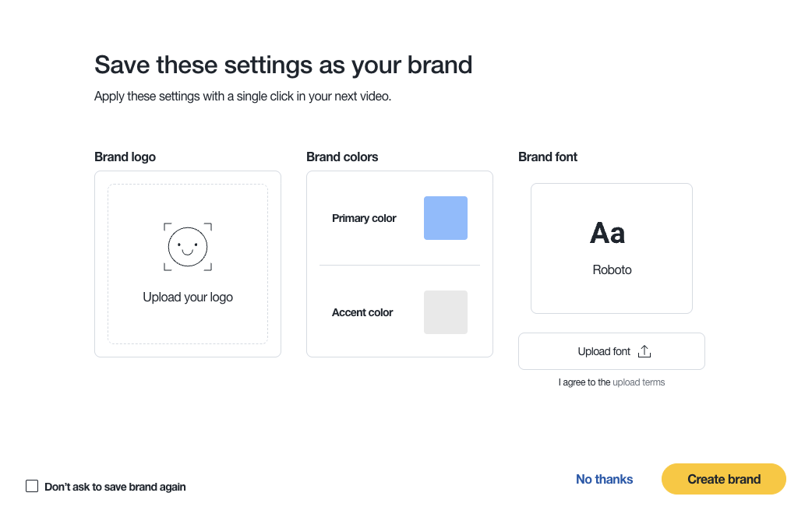
Task: Open the font selector showing Roboto
Action: pyautogui.click(x=611, y=248)
